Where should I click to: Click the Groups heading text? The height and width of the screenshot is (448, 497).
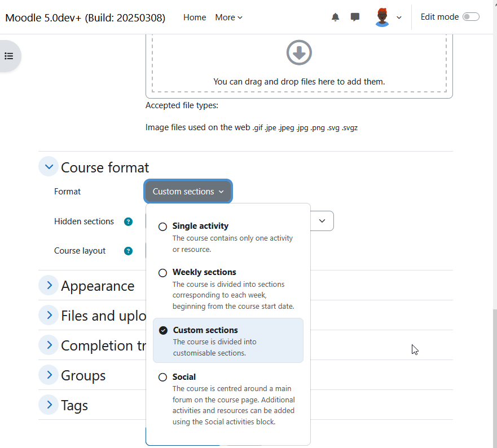pyautogui.click(x=83, y=376)
